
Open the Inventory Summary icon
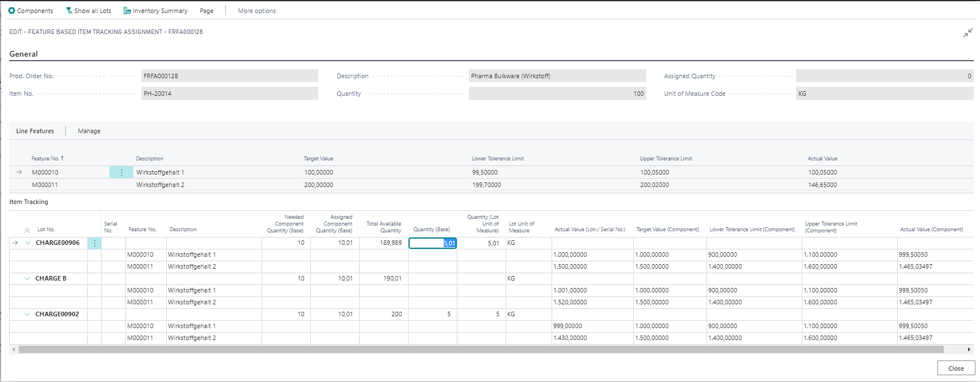[127, 11]
